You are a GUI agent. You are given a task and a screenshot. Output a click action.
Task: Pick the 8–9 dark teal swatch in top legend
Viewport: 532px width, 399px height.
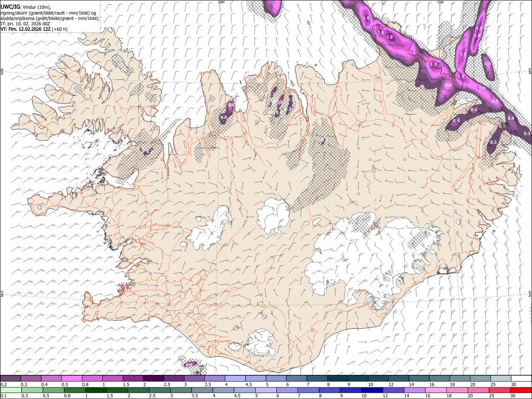[x=337, y=379]
